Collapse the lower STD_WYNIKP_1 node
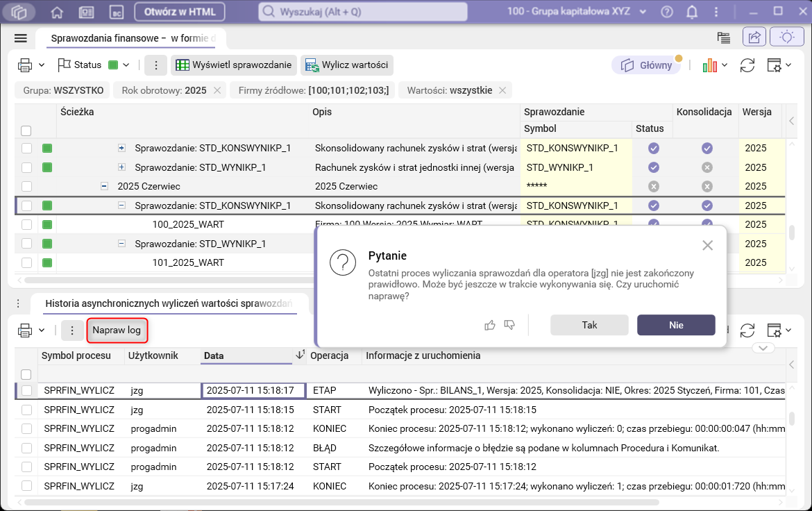 pyautogui.click(x=121, y=243)
